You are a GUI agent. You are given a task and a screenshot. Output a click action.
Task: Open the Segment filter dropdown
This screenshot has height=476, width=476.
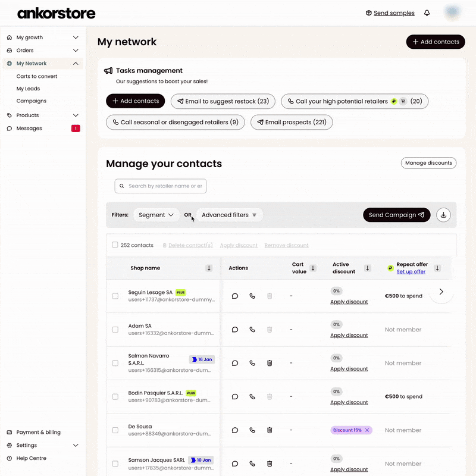tap(156, 215)
